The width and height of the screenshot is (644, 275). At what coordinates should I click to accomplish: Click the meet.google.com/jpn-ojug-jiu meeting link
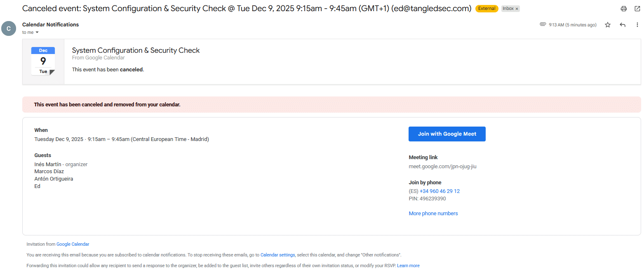(442, 167)
